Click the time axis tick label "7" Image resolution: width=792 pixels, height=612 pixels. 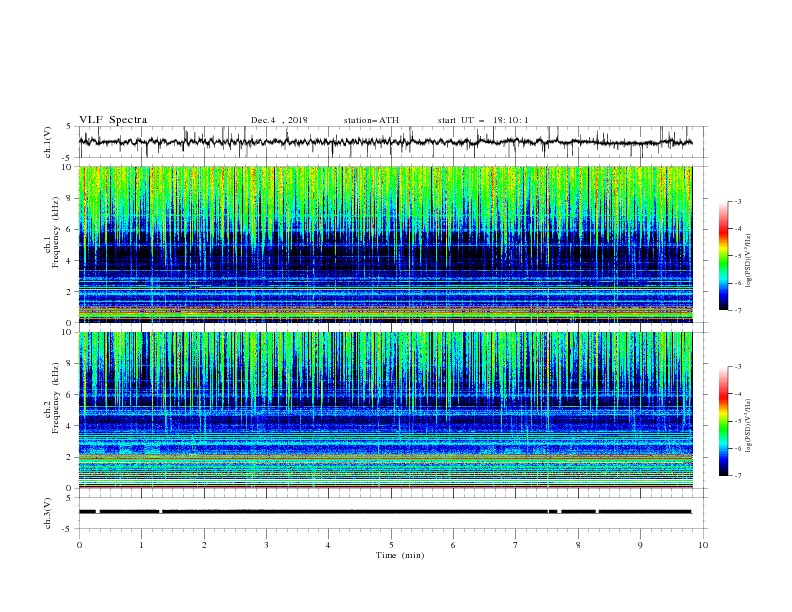point(516,545)
